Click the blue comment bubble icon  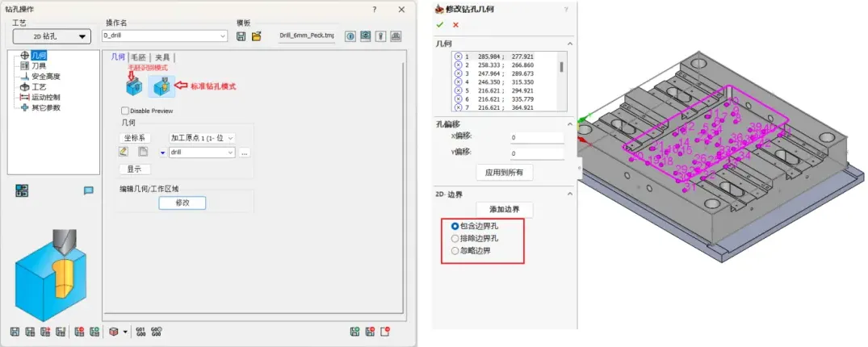pyautogui.click(x=89, y=190)
